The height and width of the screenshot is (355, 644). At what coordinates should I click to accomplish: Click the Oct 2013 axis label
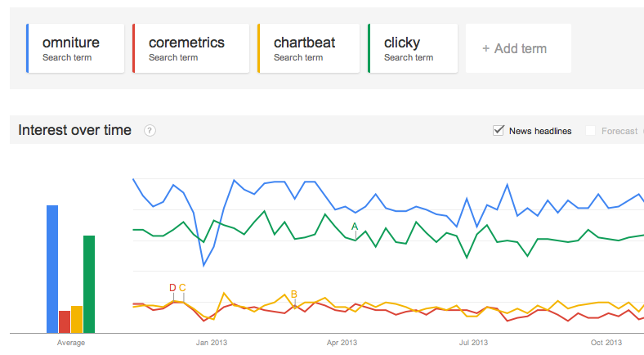point(607,342)
